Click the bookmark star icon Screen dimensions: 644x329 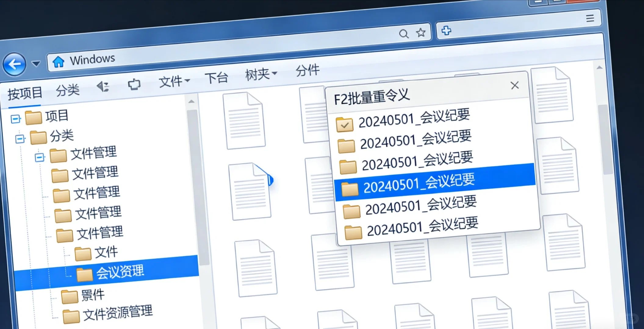pyautogui.click(x=421, y=32)
